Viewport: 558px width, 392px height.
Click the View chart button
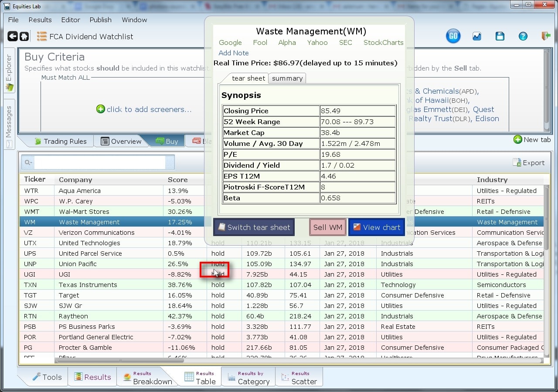(x=377, y=227)
